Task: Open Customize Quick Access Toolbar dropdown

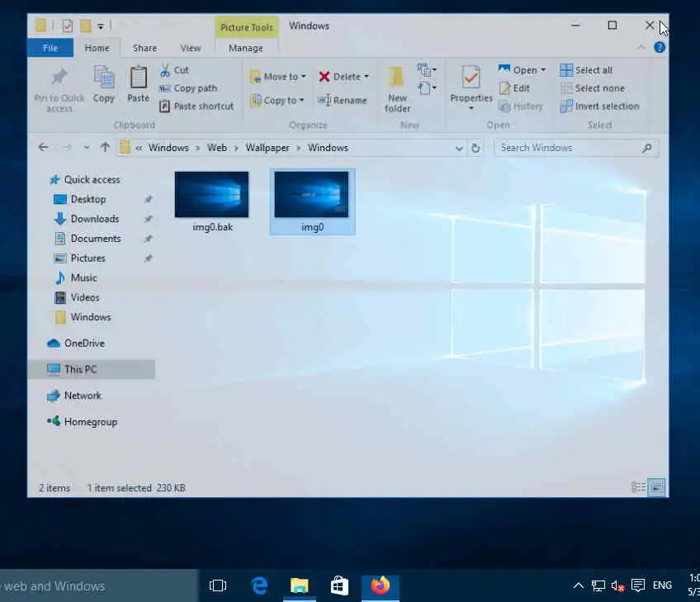Action: 101,26
